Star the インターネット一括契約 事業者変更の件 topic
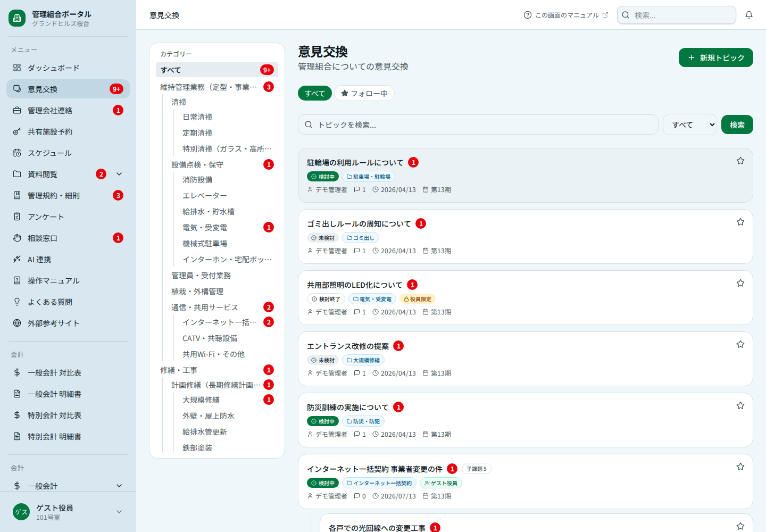 click(x=740, y=467)
